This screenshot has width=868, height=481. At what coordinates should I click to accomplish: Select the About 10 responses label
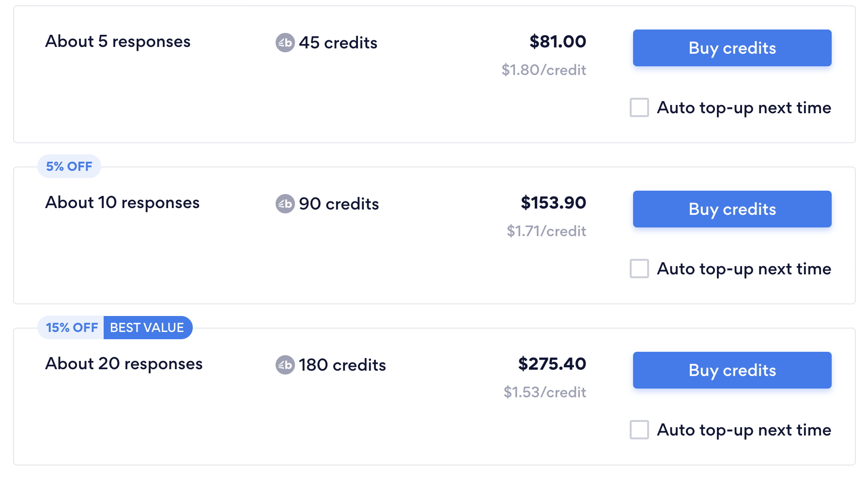pos(122,203)
